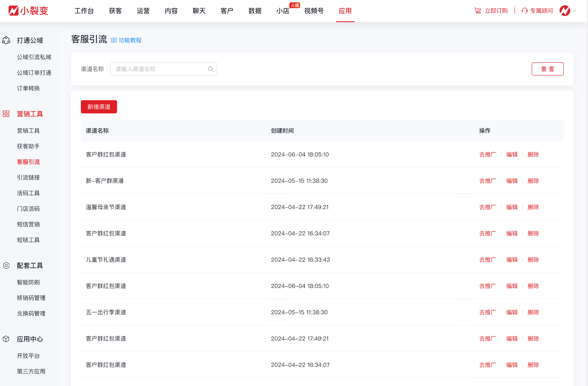
Task: Switch to the 视频号 tab
Action: 314,11
